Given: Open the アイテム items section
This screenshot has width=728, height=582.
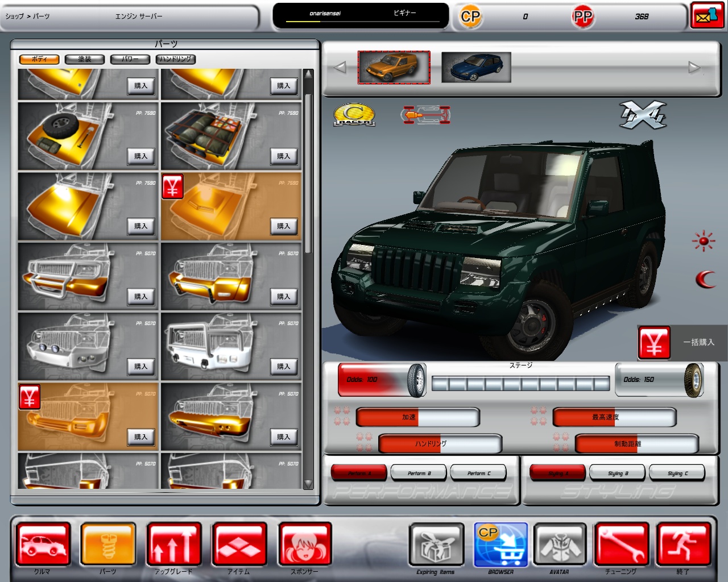Looking at the screenshot, I should pos(239,544).
